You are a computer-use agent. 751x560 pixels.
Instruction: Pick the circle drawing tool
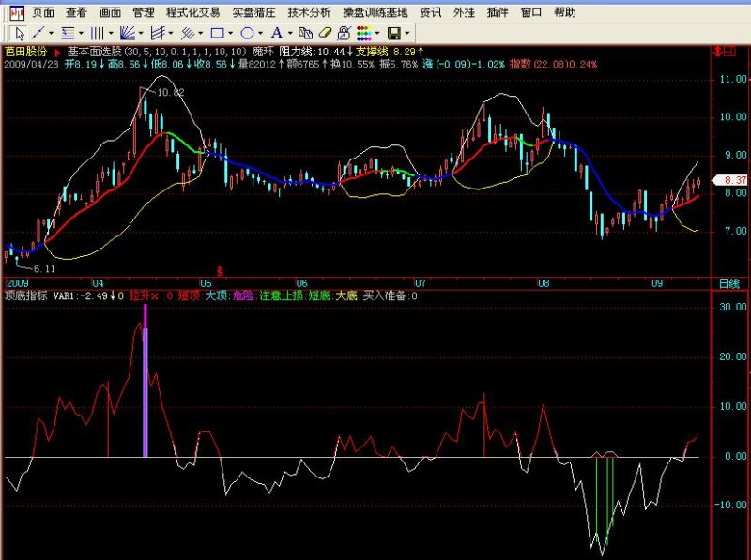247,33
